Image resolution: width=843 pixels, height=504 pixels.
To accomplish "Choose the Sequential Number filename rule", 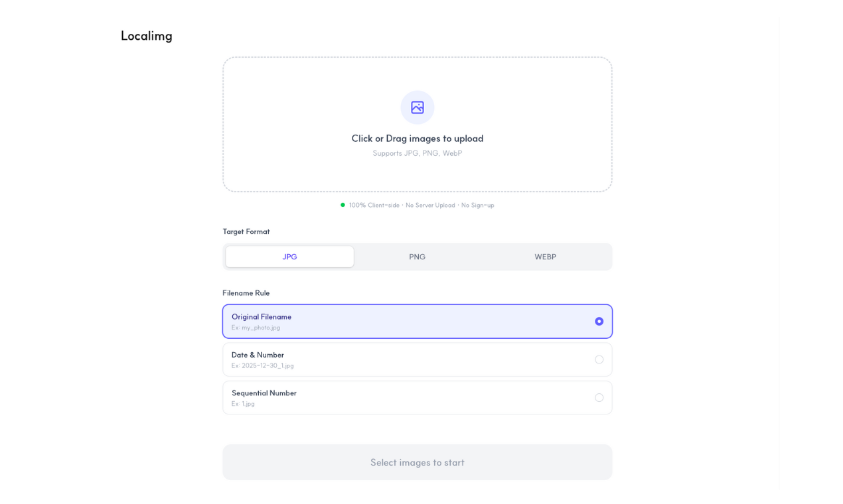I will [599, 397].
